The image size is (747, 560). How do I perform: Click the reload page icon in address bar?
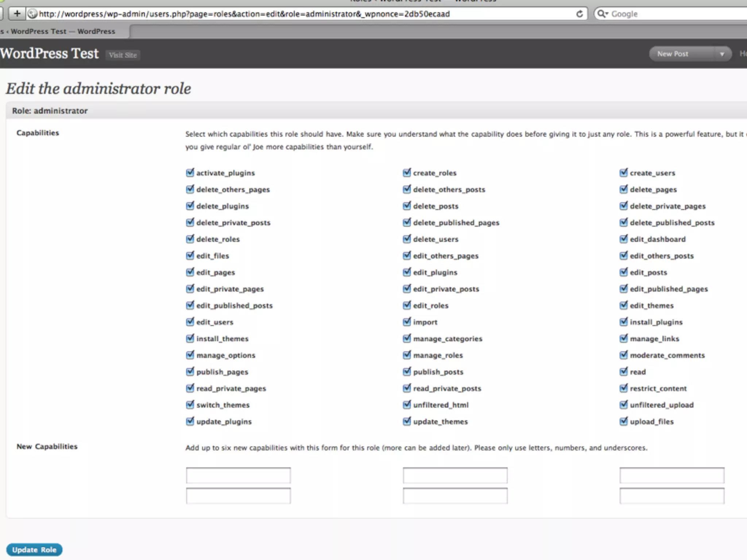(579, 14)
